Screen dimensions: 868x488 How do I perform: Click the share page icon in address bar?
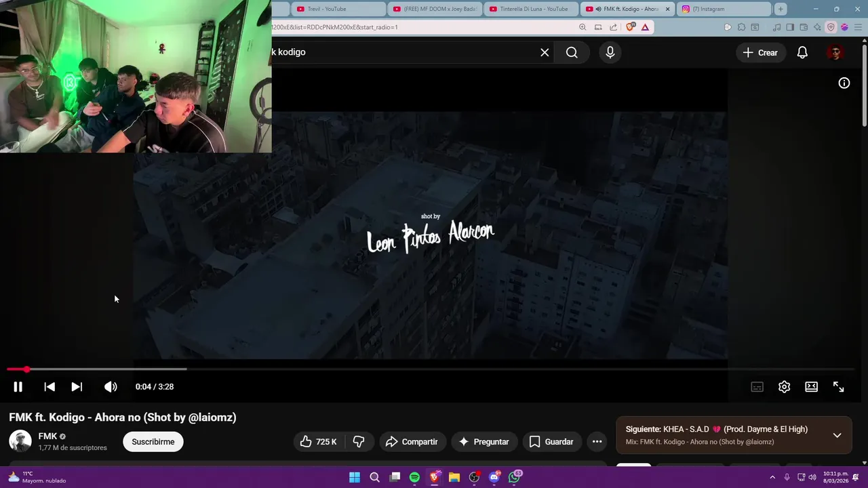[x=614, y=27]
